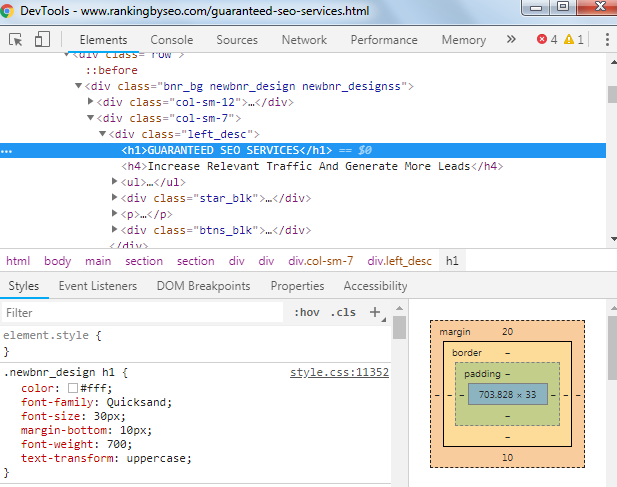This screenshot has height=487, width=617.
Task: Collapse the left_desc div node
Action: [x=102, y=134]
